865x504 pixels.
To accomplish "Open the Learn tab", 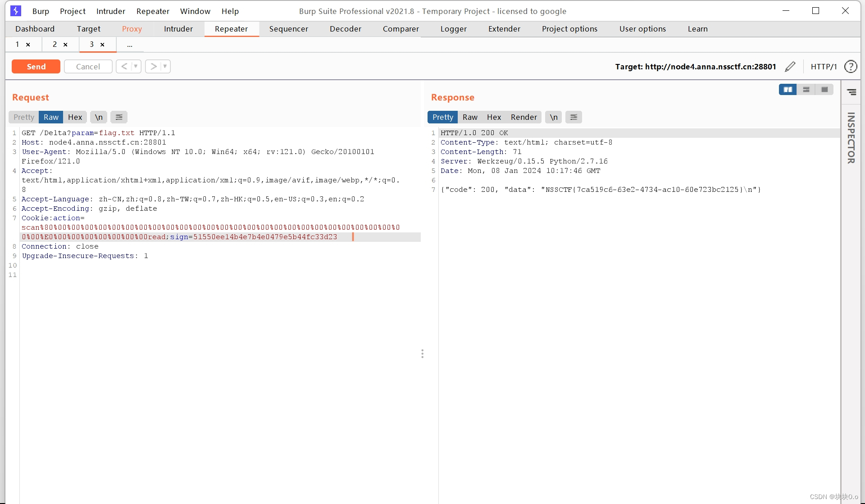I will [698, 29].
